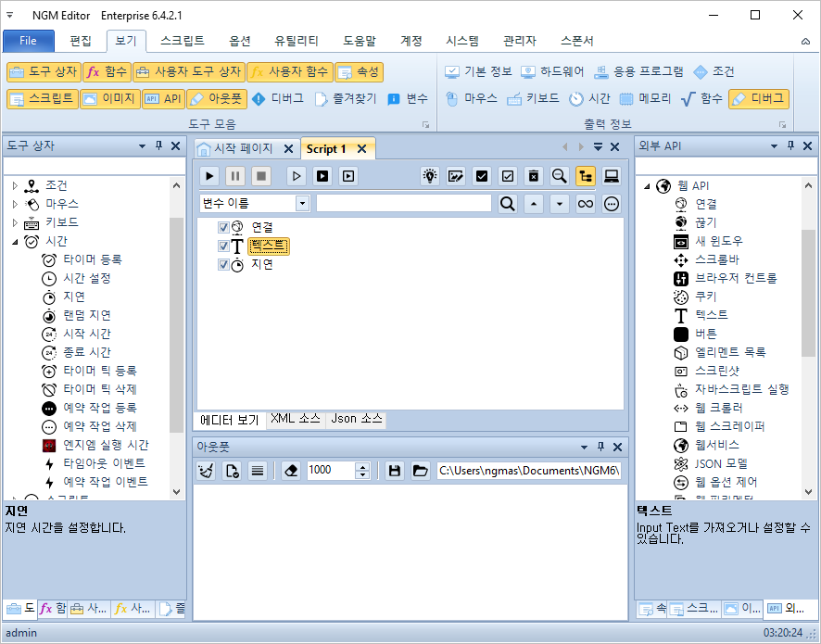This screenshot has width=821, height=644.
Task: Click the delete-box icon in script toolbar
Action: 533,176
